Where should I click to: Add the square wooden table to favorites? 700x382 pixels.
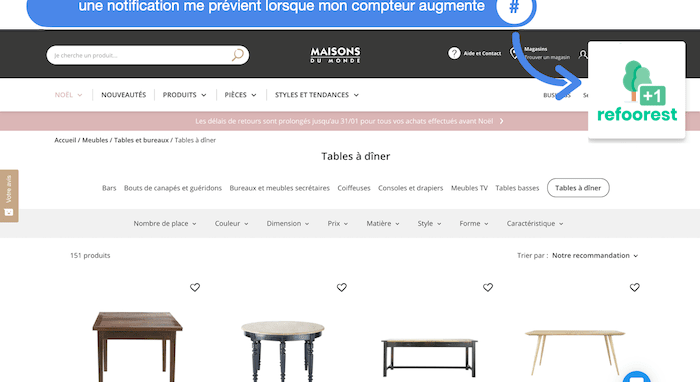(195, 287)
